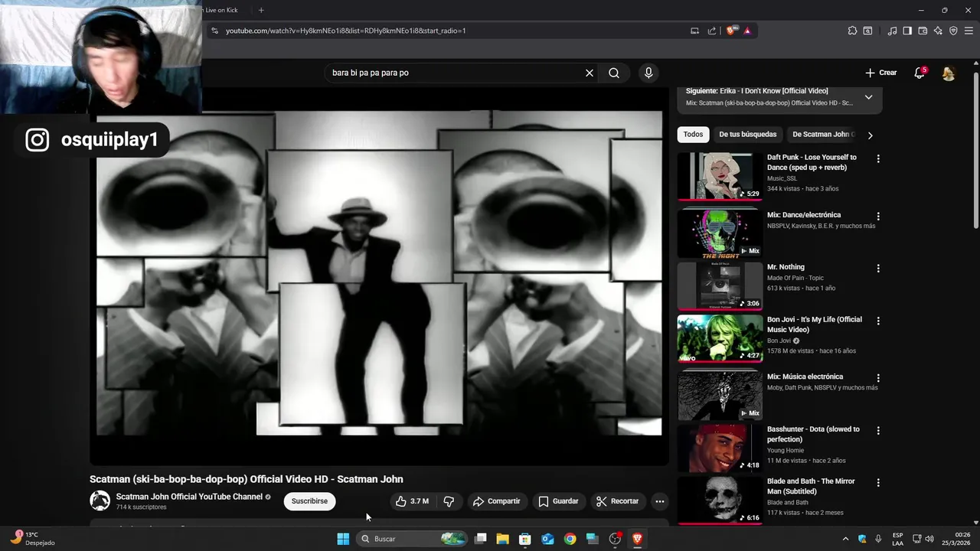Open more actions ellipsis under video
This screenshot has height=551, width=980.
pos(660,501)
